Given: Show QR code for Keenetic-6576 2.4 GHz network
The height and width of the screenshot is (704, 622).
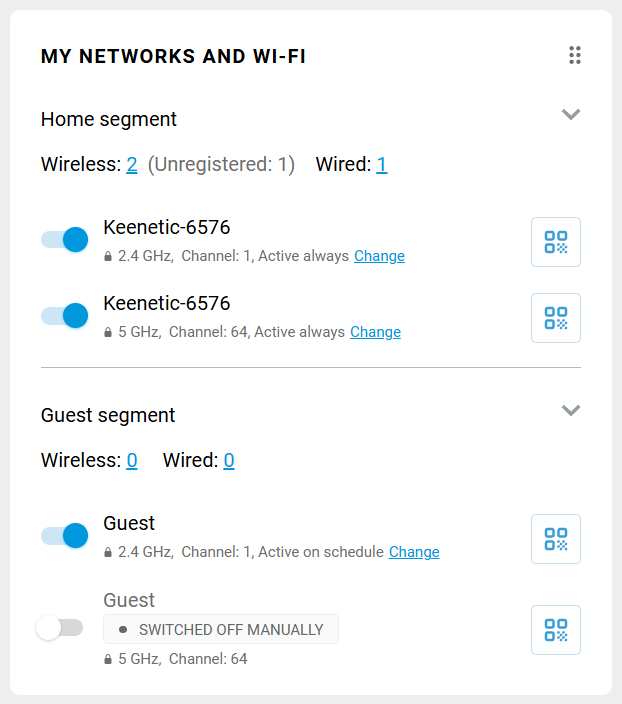Looking at the screenshot, I should click(555, 242).
